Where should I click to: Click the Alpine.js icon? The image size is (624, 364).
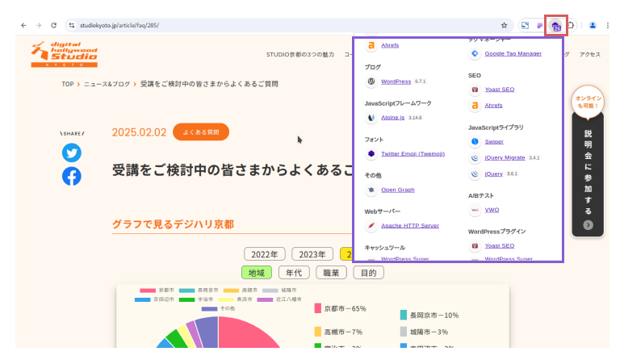(x=371, y=118)
